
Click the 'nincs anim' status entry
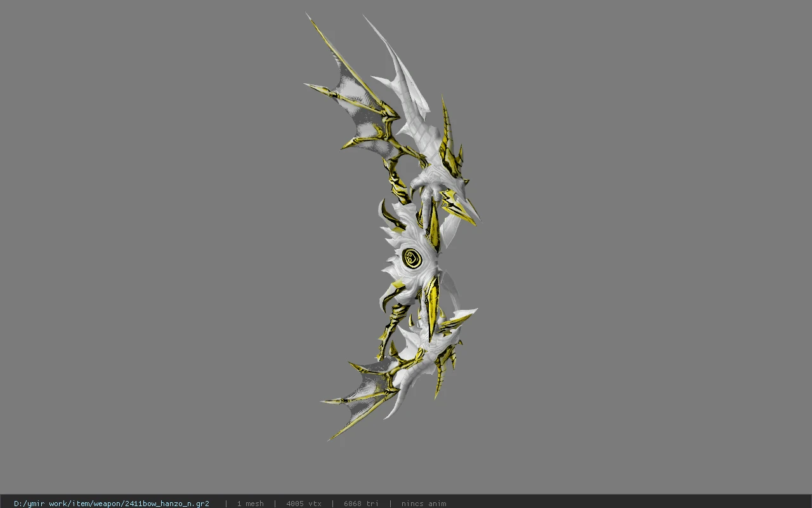tap(424, 504)
